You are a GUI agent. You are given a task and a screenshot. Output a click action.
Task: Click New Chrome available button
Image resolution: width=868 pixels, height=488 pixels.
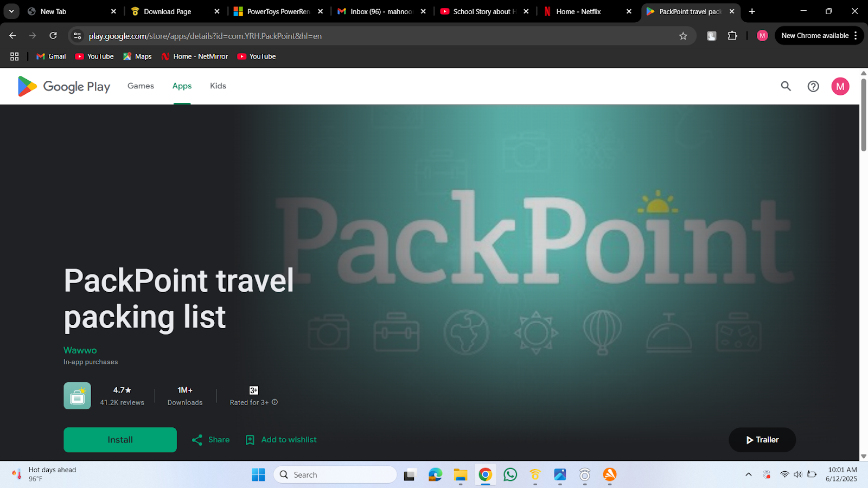point(815,36)
